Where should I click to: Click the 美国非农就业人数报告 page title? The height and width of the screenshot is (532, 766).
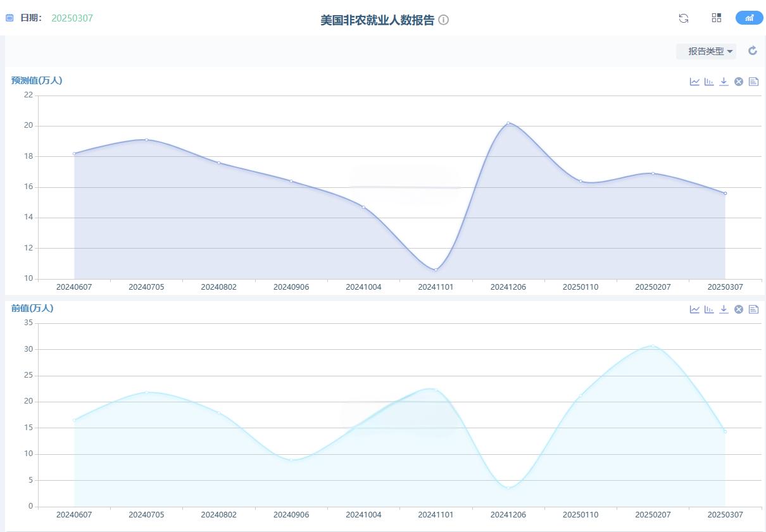[x=377, y=20]
